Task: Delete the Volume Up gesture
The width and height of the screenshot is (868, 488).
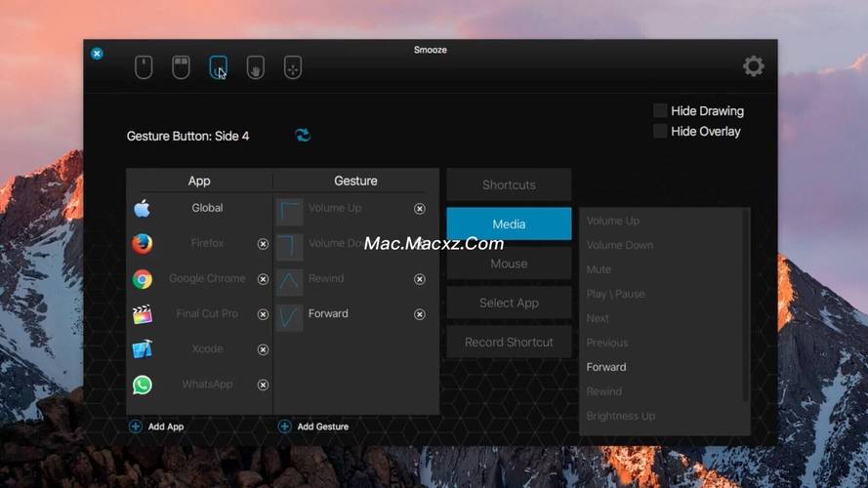Action: (420, 209)
